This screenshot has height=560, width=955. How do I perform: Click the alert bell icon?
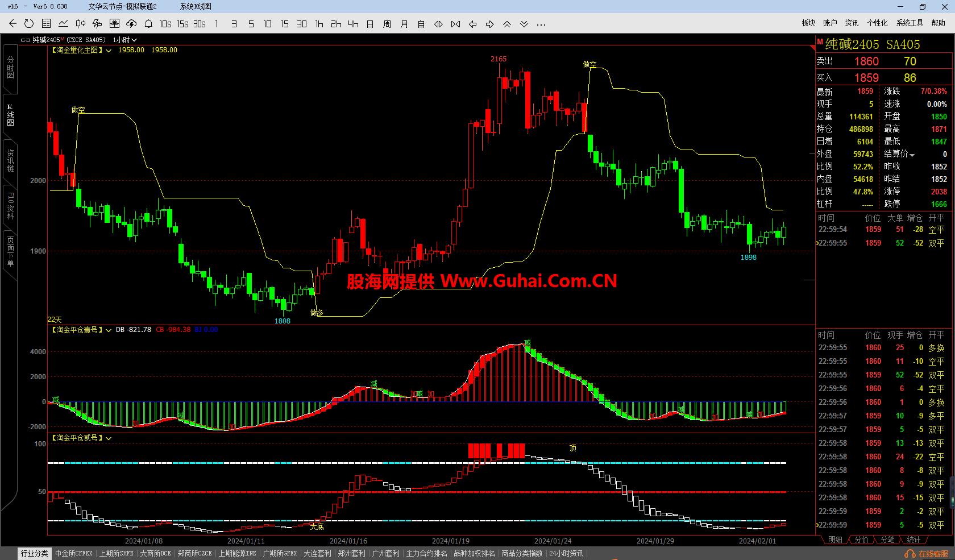coord(148,24)
